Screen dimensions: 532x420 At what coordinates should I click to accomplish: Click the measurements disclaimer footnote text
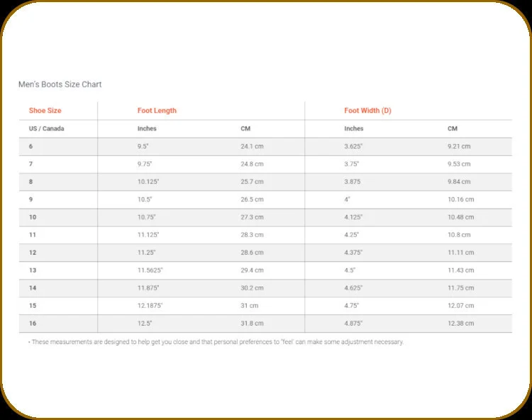coord(216,342)
